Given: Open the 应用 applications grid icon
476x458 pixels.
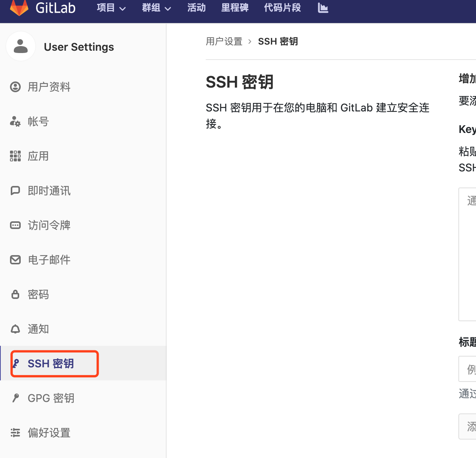Looking at the screenshot, I should (x=15, y=156).
